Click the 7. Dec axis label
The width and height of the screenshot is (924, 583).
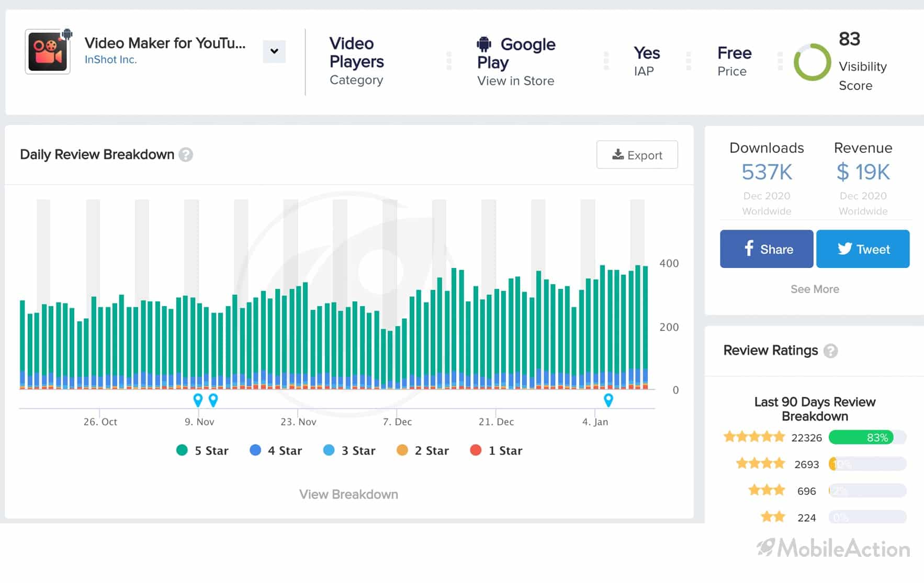click(397, 422)
